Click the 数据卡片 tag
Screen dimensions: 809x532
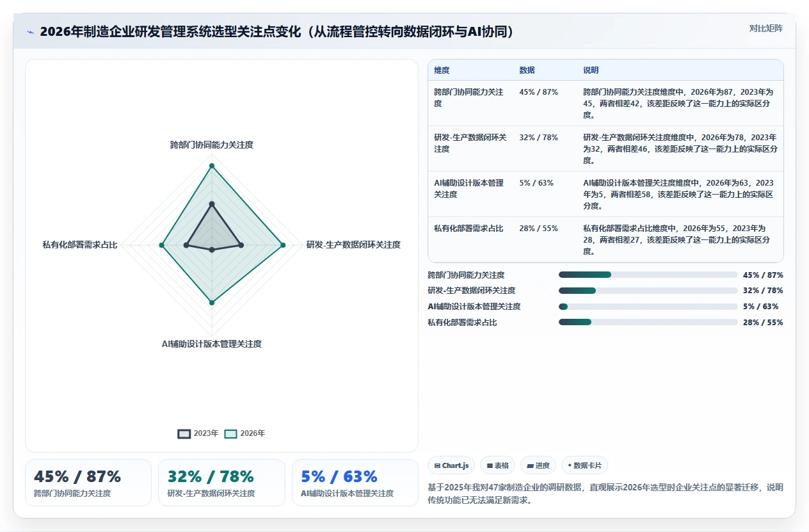coord(584,465)
